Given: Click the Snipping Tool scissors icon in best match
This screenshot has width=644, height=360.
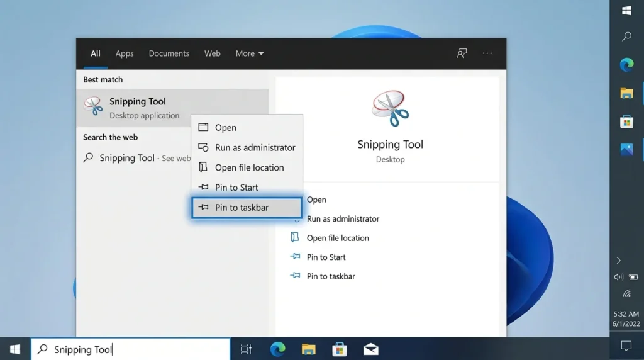Looking at the screenshot, I should pos(94,106).
